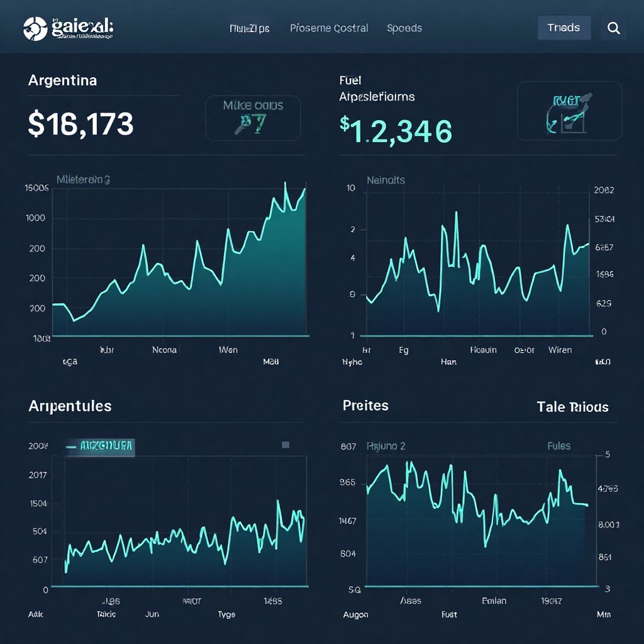644x644 pixels.
Task: Toggle the highlighted legend tag in Aripentules chart
Action: pos(101,446)
